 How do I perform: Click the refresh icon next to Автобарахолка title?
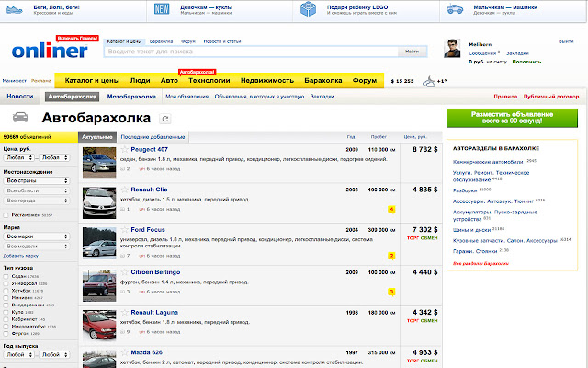coord(165,119)
